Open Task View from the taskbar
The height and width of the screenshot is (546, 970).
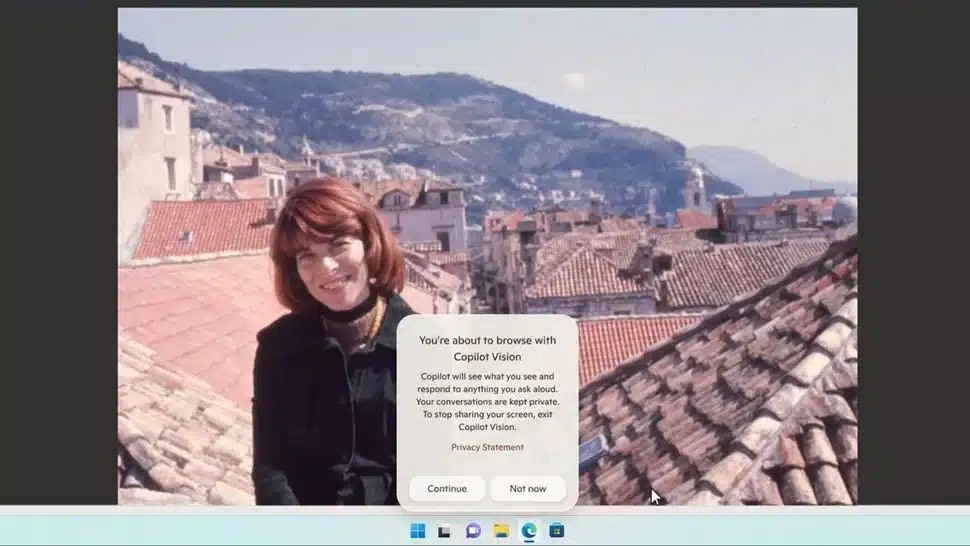(x=445, y=531)
